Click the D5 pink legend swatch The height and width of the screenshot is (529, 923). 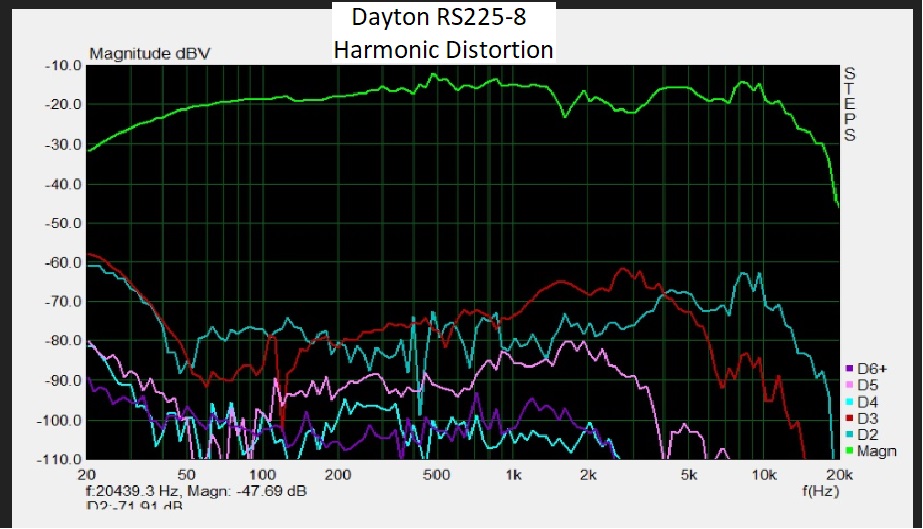click(849, 385)
